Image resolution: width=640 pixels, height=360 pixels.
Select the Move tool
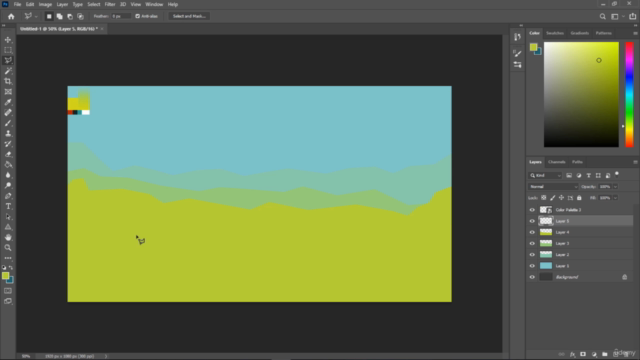[x=8, y=40]
